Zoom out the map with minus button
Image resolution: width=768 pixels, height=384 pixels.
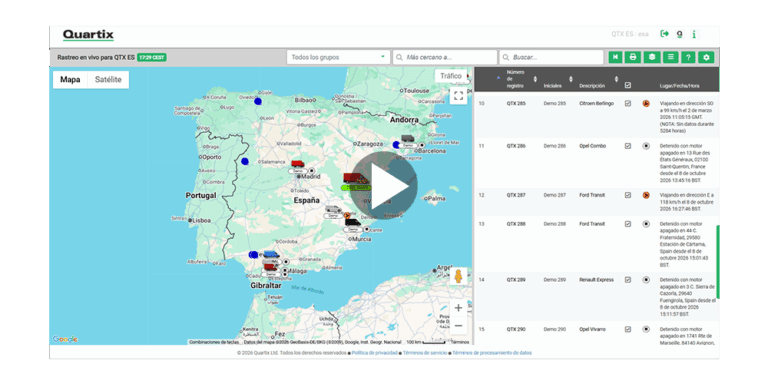[458, 325]
